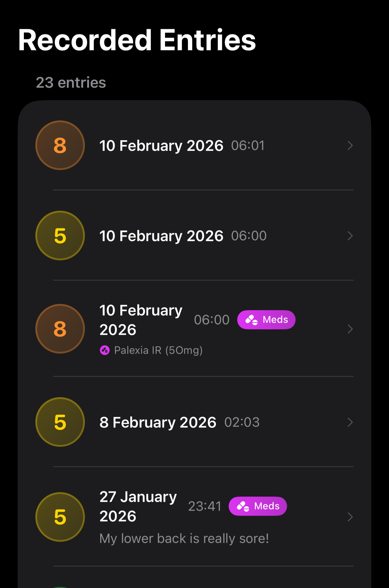Tap the orange 8 pain badge at 06:01

(60, 145)
